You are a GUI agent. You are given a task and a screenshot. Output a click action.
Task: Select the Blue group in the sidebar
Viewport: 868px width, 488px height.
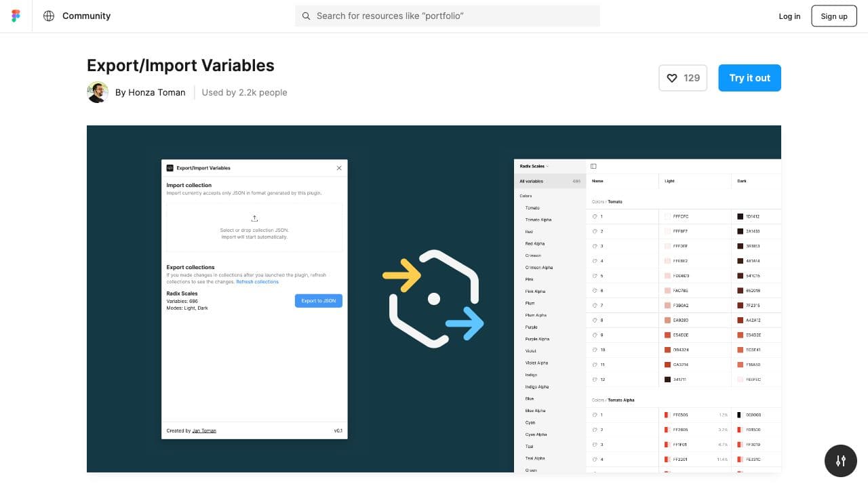(530, 399)
